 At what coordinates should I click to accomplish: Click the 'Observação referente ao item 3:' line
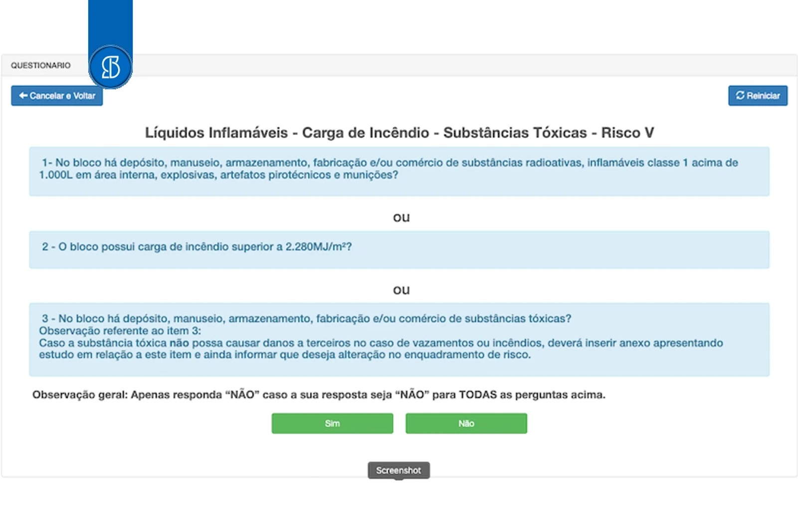click(x=120, y=331)
